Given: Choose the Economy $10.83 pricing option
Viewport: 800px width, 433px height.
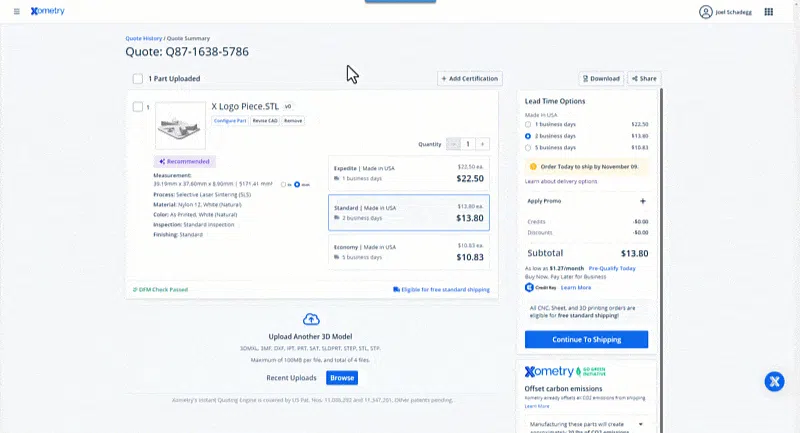Looking at the screenshot, I should (x=409, y=252).
